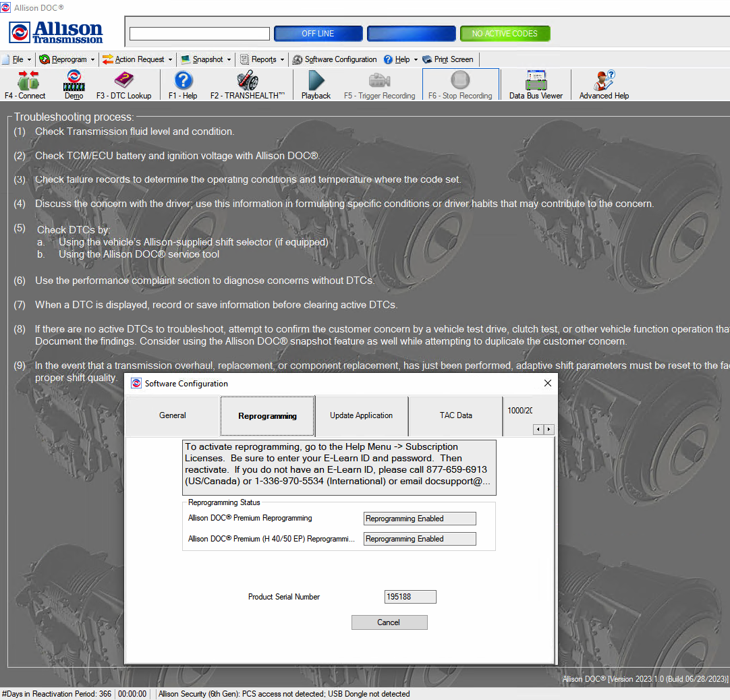Click the File menu page icon

pyautogui.click(x=6, y=59)
